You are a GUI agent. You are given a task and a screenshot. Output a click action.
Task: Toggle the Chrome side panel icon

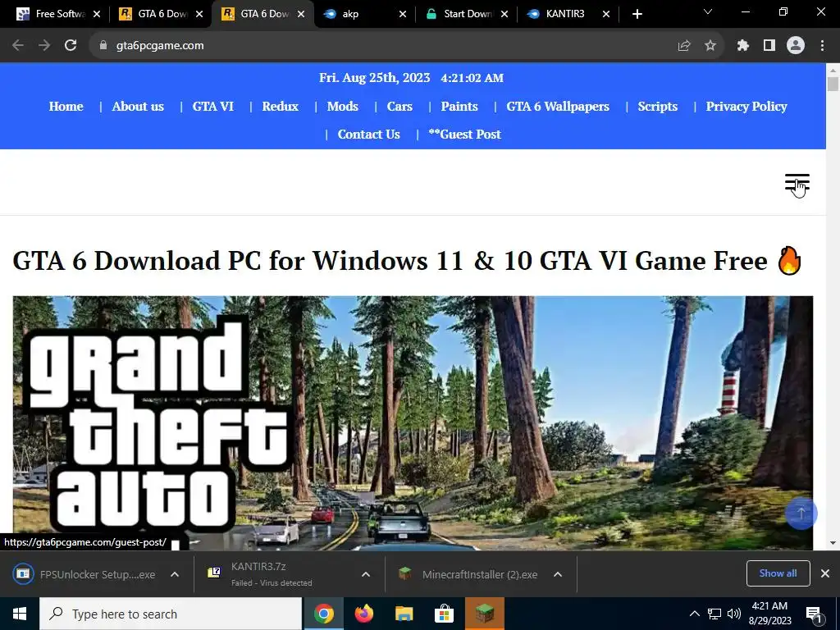769,46
